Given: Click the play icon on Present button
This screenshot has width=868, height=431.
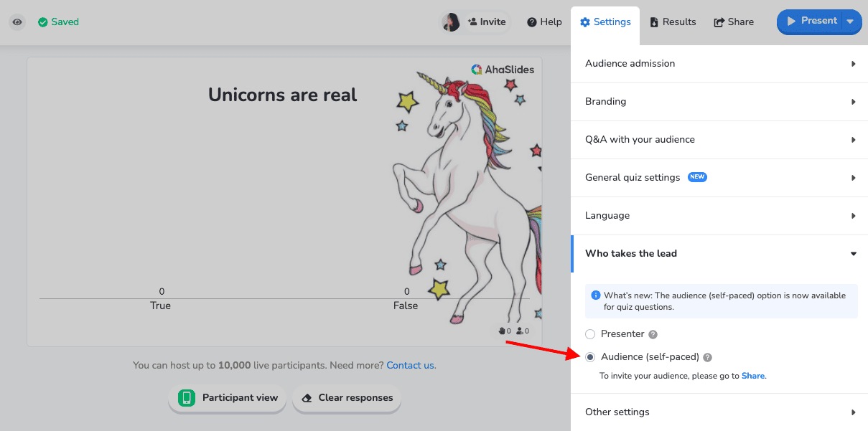Looking at the screenshot, I should pyautogui.click(x=791, y=22).
